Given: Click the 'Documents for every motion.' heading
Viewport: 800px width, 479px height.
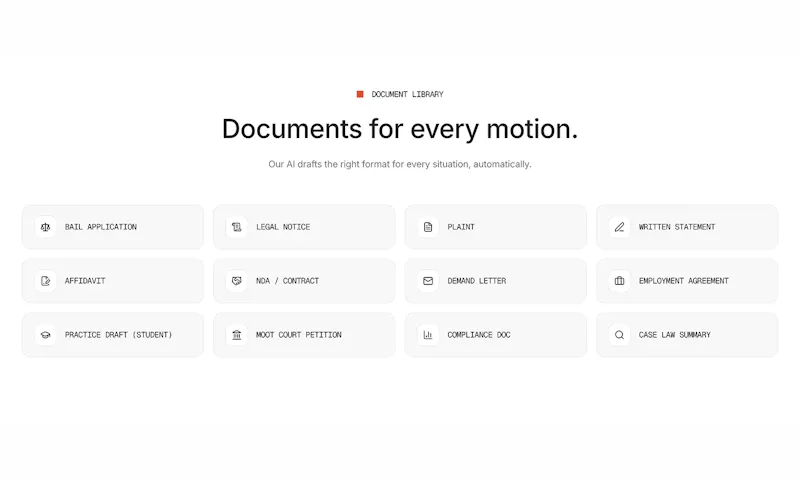Looking at the screenshot, I should click(x=400, y=129).
